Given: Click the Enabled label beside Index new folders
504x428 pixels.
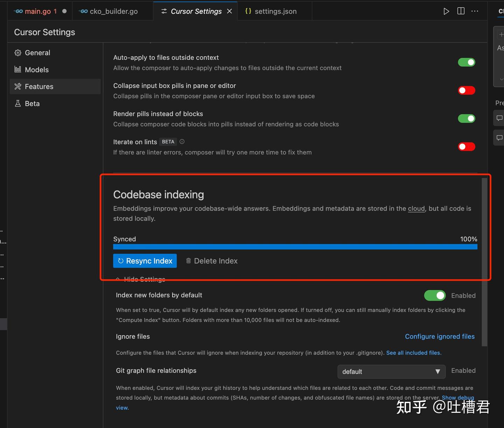Looking at the screenshot, I should click(463, 295).
